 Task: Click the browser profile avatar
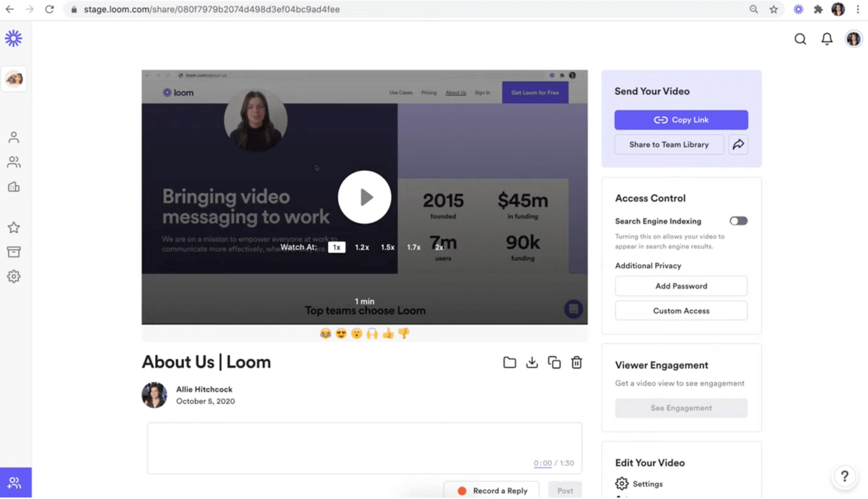coord(838,9)
